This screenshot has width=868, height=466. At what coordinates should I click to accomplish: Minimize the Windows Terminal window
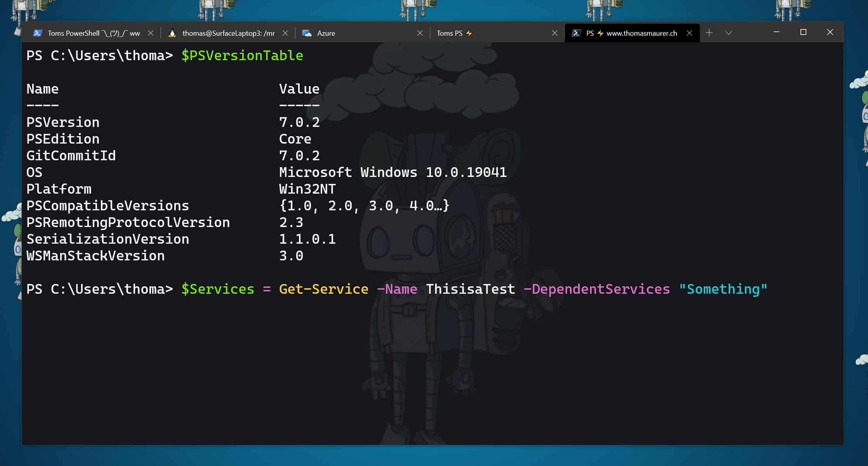click(776, 32)
